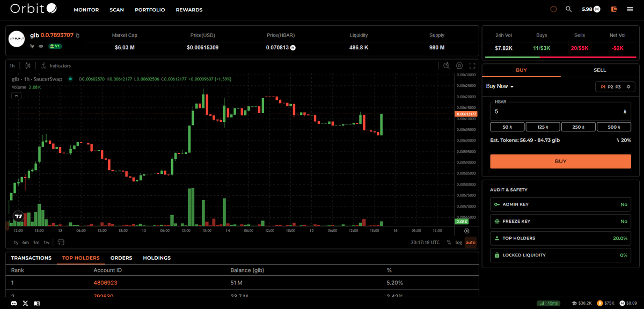
Task: Open the docs book icon
Action: click(x=37, y=303)
